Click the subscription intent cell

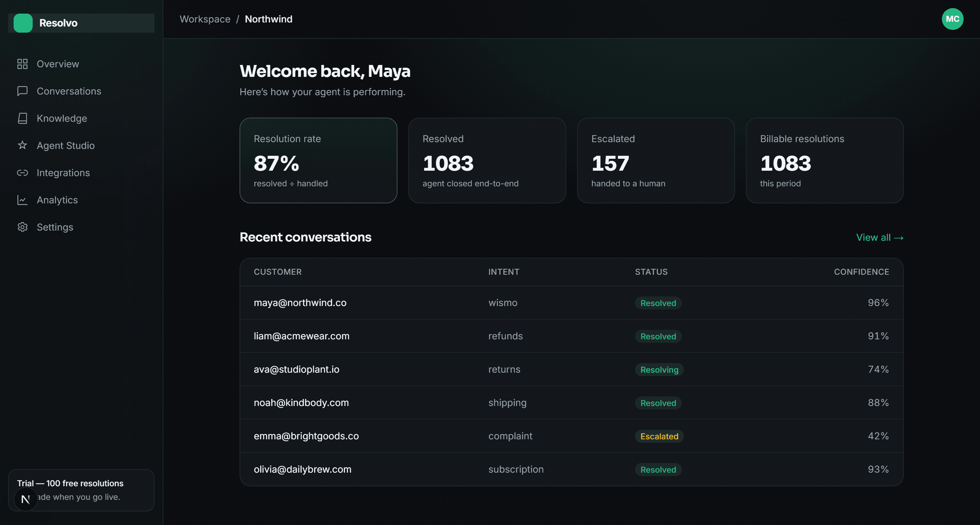click(x=516, y=469)
